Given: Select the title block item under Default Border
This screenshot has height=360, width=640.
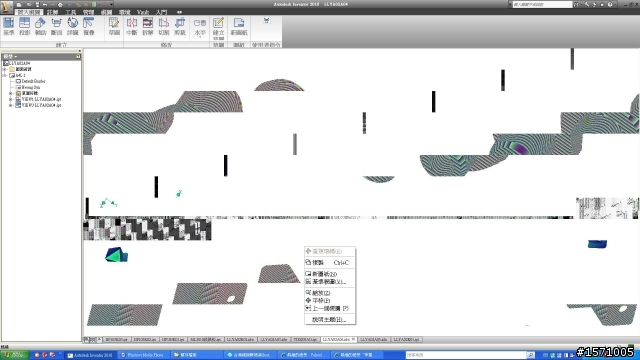Looking at the screenshot, I should pos(28,87).
